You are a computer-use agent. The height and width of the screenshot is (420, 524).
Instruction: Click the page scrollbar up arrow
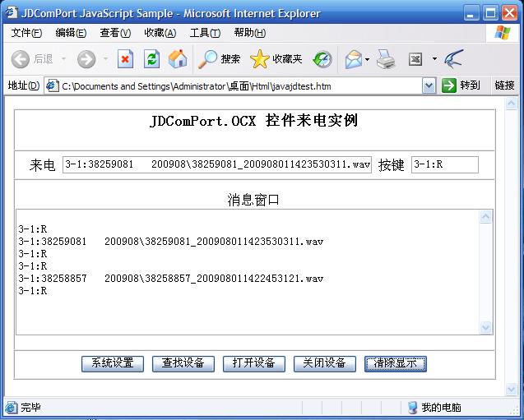pos(512,104)
